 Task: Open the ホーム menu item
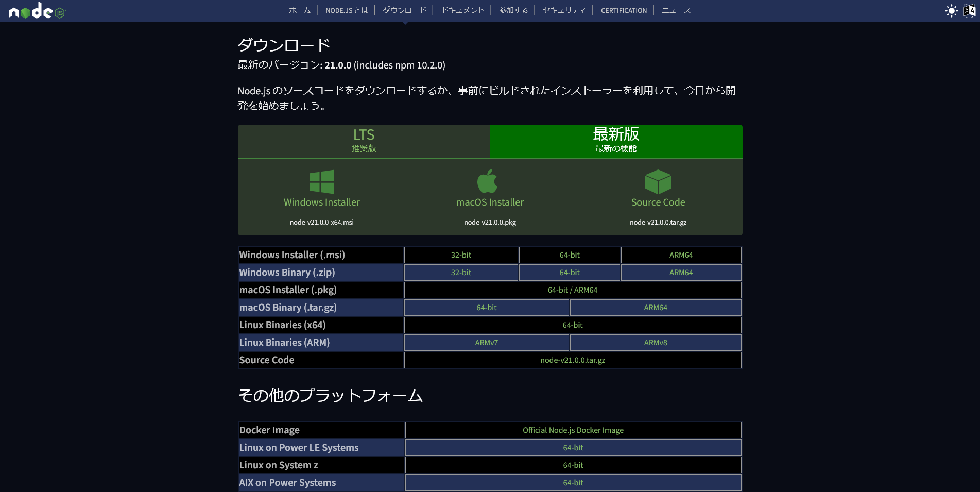click(300, 10)
